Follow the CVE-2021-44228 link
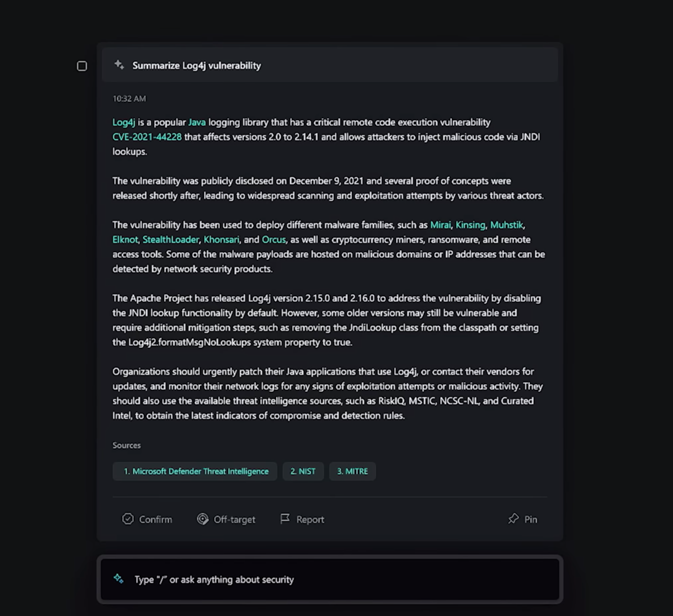The image size is (673, 616). [x=147, y=137]
